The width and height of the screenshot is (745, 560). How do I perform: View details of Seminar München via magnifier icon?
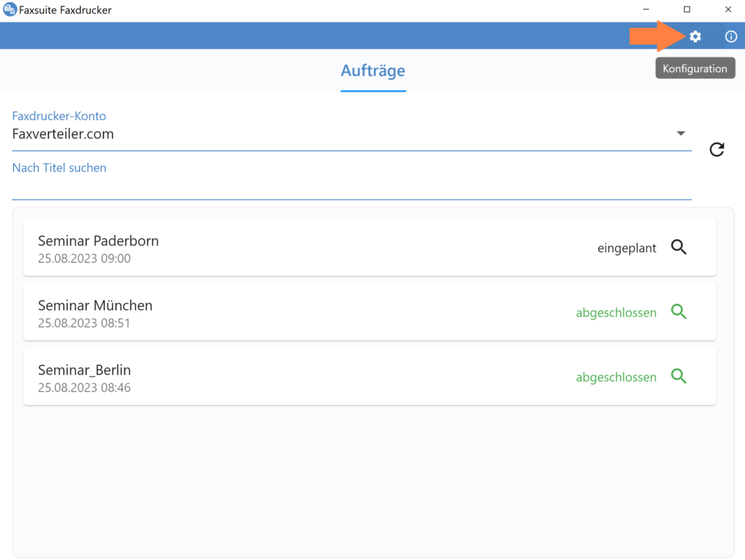[679, 311]
